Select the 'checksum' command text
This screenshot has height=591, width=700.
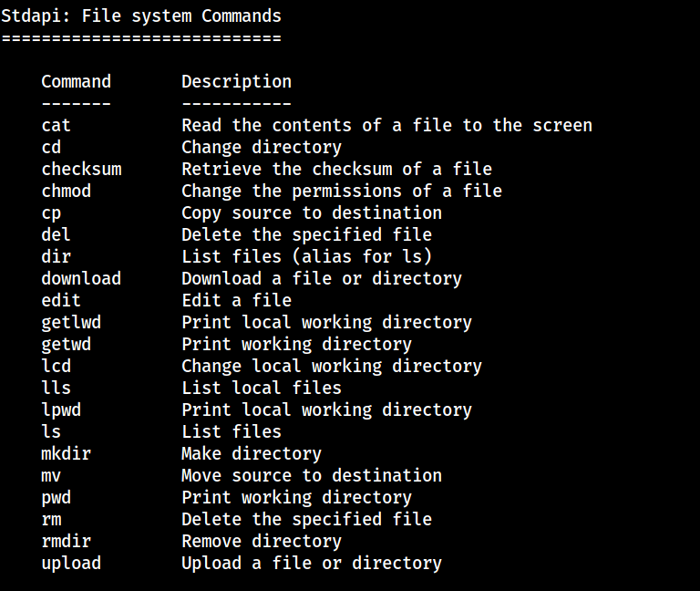(81, 170)
